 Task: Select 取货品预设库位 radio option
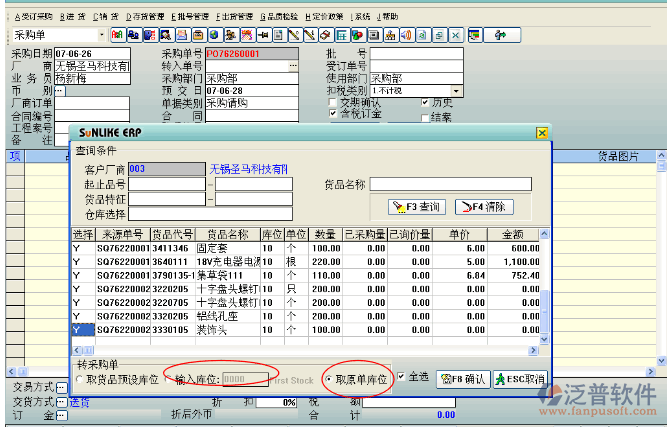click(80, 380)
